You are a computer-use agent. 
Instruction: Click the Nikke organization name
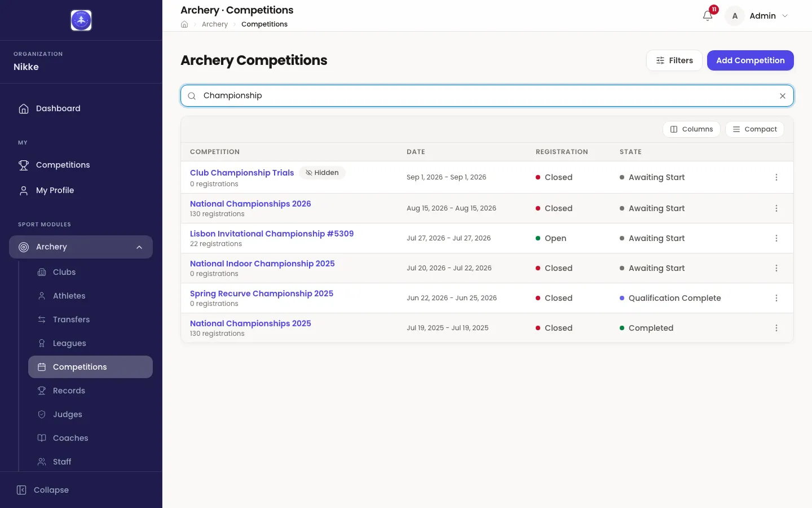coord(26,67)
